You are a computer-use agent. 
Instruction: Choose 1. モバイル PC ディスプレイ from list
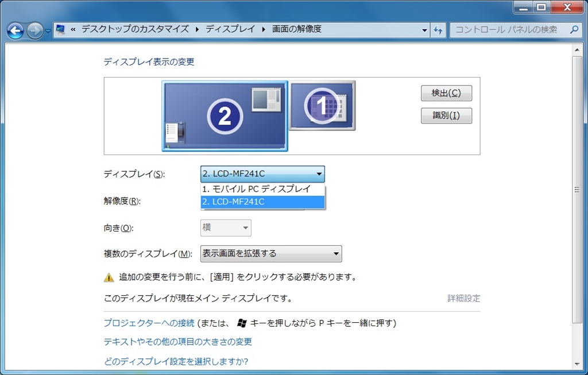[x=262, y=189]
